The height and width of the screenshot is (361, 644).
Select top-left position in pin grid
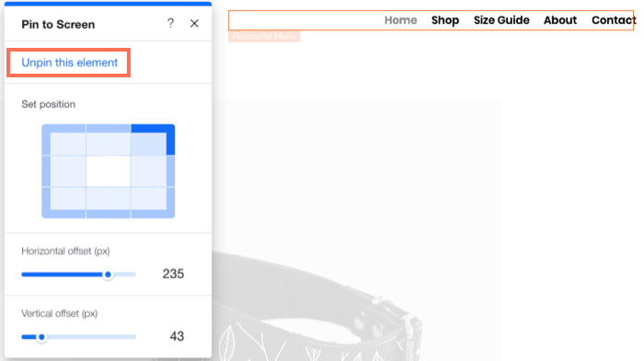(63, 140)
